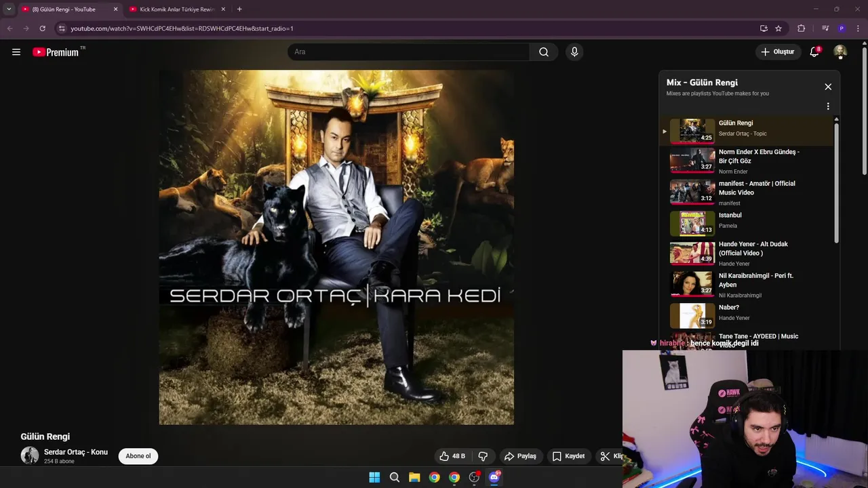Start voice search with microphone icon
The width and height of the screenshot is (868, 488).
pyautogui.click(x=574, y=52)
